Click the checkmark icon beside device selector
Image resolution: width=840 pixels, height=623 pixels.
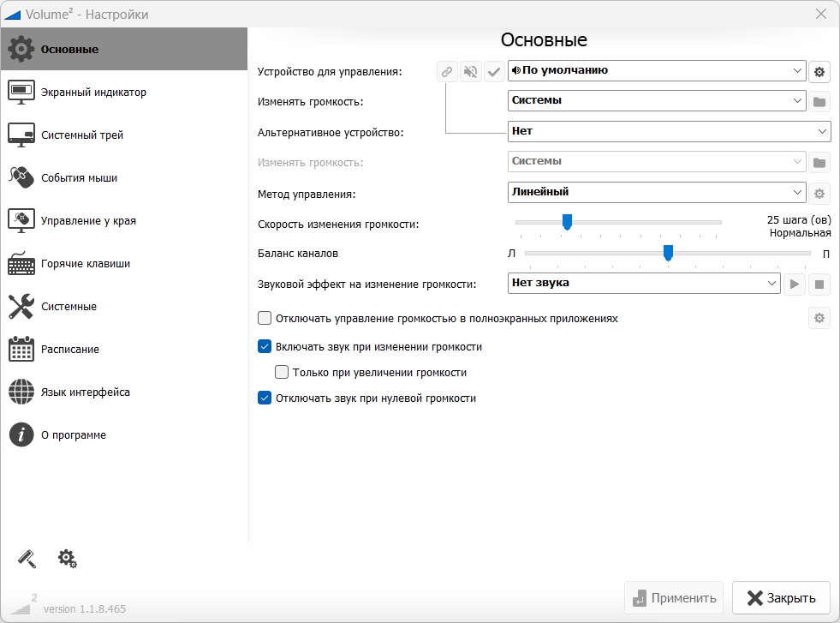click(494, 71)
